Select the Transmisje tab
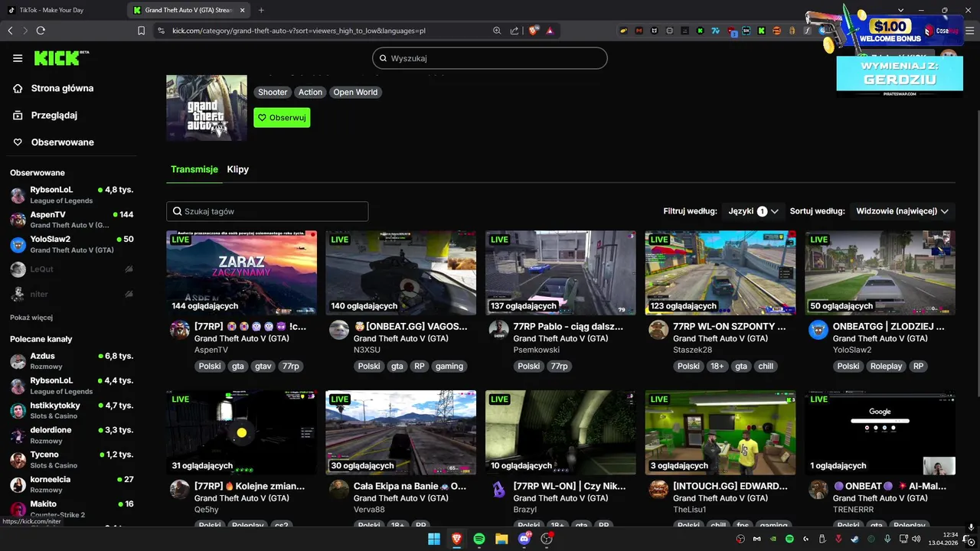Viewport: 980px width, 551px height. click(x=194, y=169)
